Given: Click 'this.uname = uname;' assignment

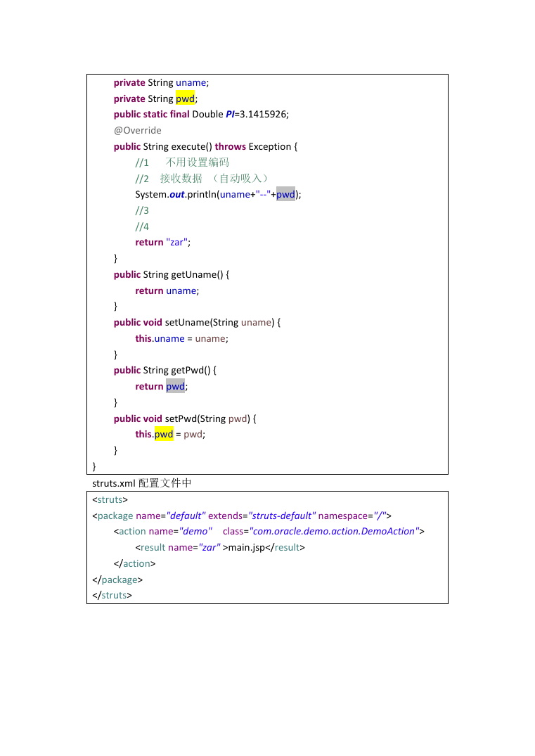Looking at the screenshot, I should (181, 339).
